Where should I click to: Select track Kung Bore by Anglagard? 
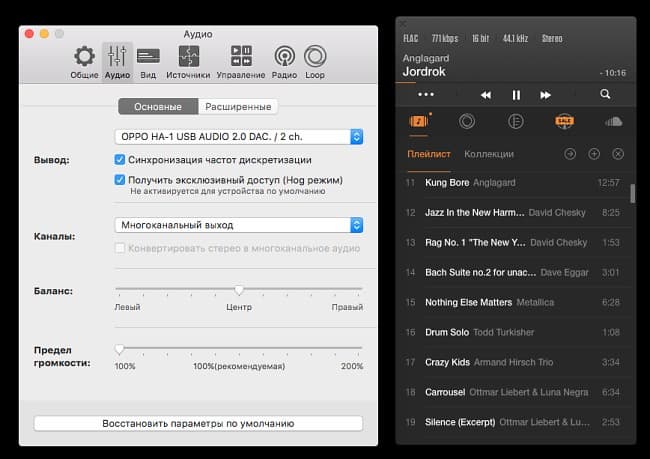tap(513, 182)
